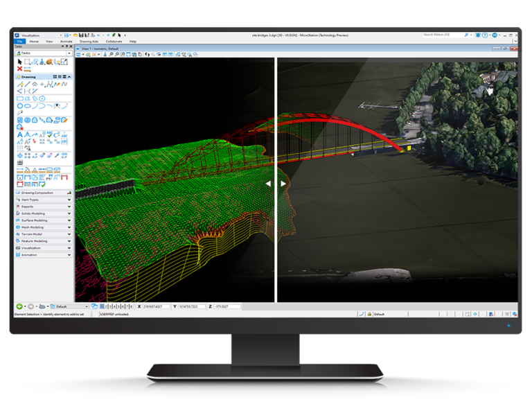Screen dimensions: 532x420
Task: Click the Place Active Point sun-shaped tool
Action: click(x=20, y=155)
